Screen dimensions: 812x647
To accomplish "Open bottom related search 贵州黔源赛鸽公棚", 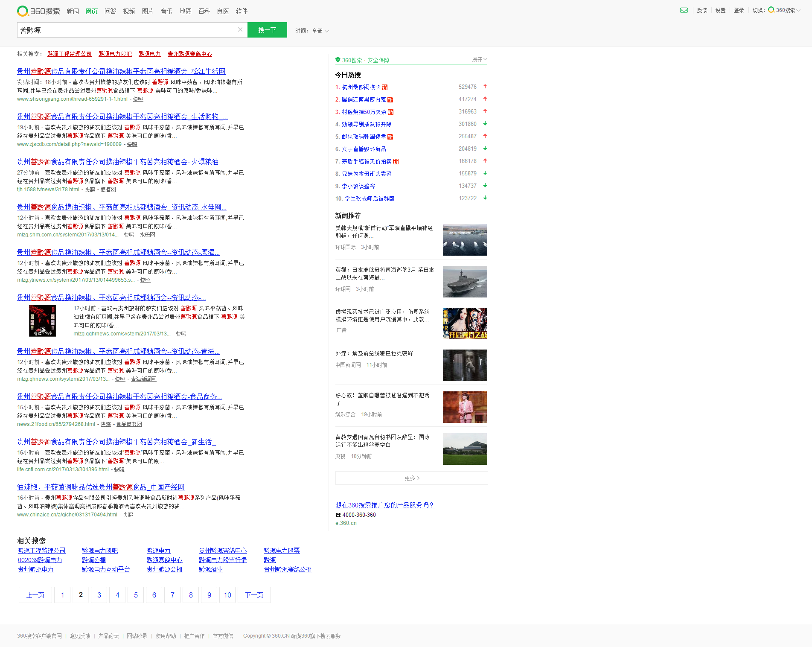I will point(288,569).
